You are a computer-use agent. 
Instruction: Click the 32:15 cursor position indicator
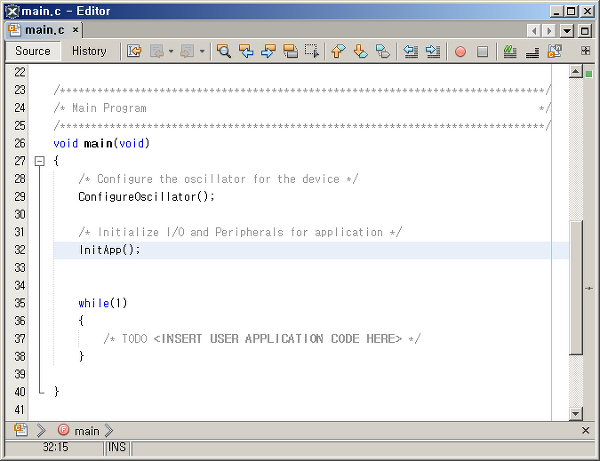pos(55,447)
